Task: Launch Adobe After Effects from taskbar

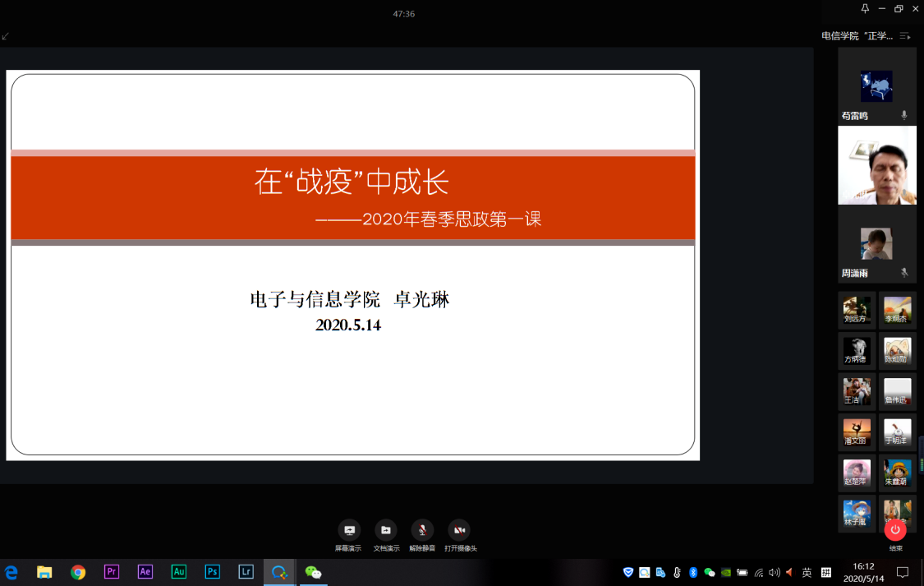Action: (x=145, y=572)
